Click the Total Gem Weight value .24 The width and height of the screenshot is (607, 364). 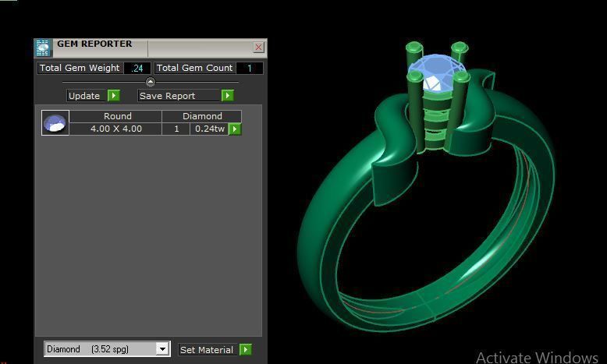click(137, 68)
